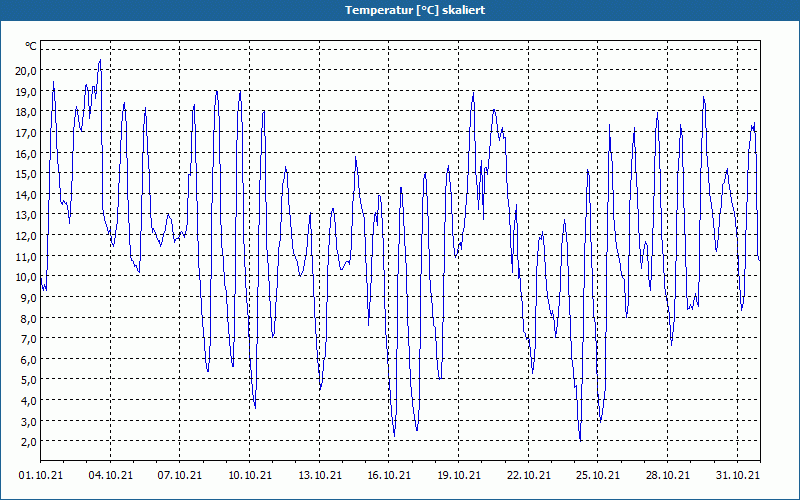The width and height of the screenshot is (800, 500).
Task: Click the 17,0 y-axis label
Action: coord(26,133)
